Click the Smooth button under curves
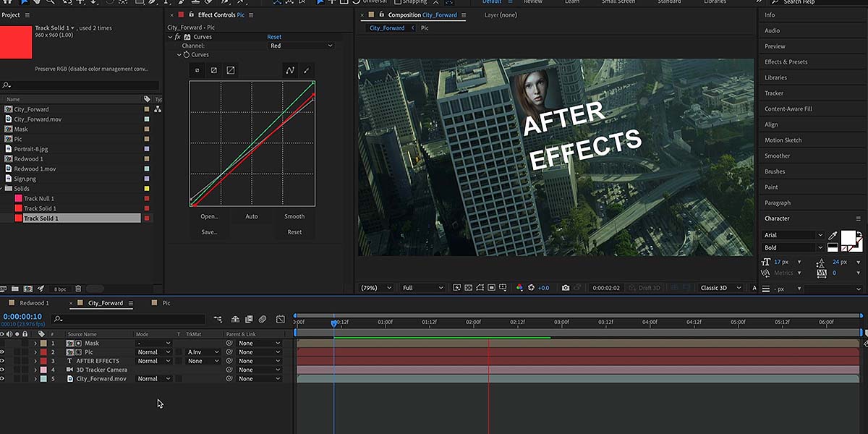 click(294, 216)
